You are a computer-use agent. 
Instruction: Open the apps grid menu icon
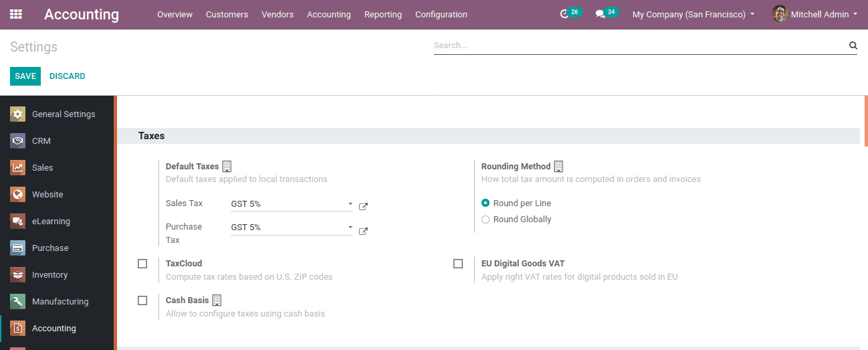[16, 14]
